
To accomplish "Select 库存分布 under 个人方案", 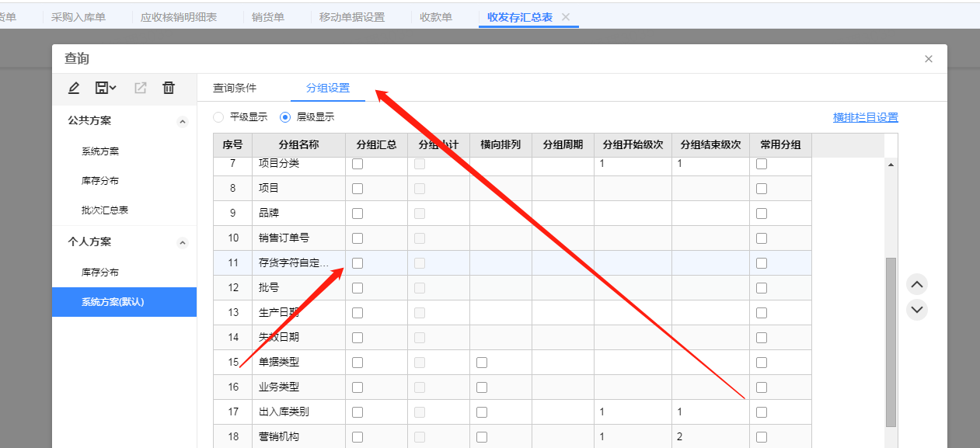I will 100,273.
